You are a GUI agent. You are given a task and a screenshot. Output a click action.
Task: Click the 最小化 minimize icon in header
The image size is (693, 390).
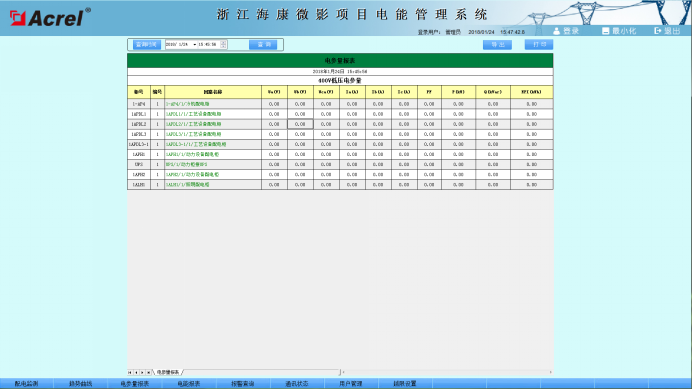click(x=605, y=31)
